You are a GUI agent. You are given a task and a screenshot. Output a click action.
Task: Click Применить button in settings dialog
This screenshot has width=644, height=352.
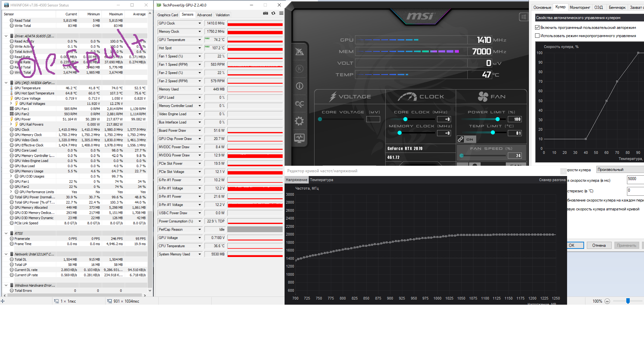[x=627, y=245]
